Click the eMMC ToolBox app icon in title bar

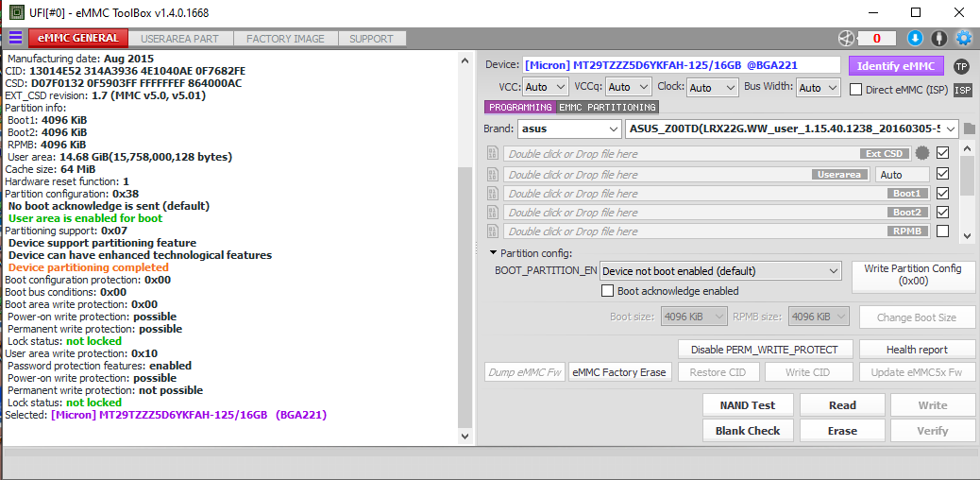pos(18,12)
